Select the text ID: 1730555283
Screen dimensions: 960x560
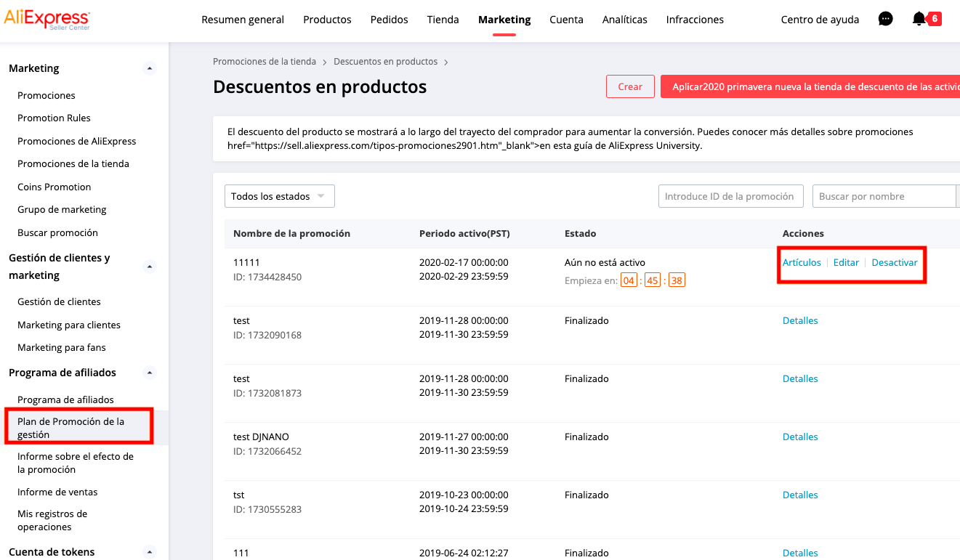point(267,509)
